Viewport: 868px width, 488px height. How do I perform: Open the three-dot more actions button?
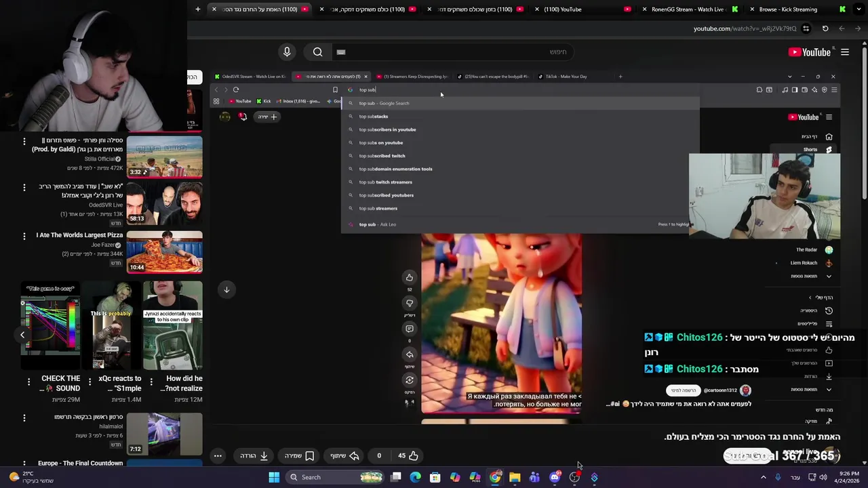(x=218, y=455)
